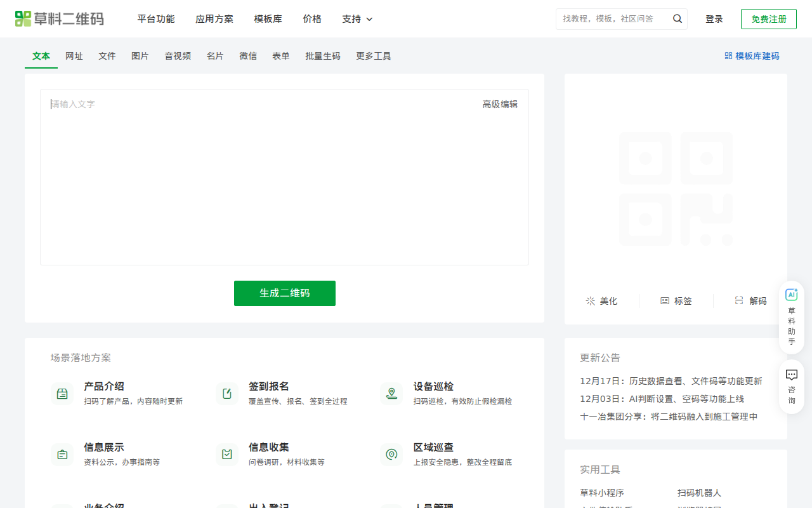The width and height of the screenshot is (812, 508).
Task: Open the 模板库建码 panel
Action: (751, 55)
